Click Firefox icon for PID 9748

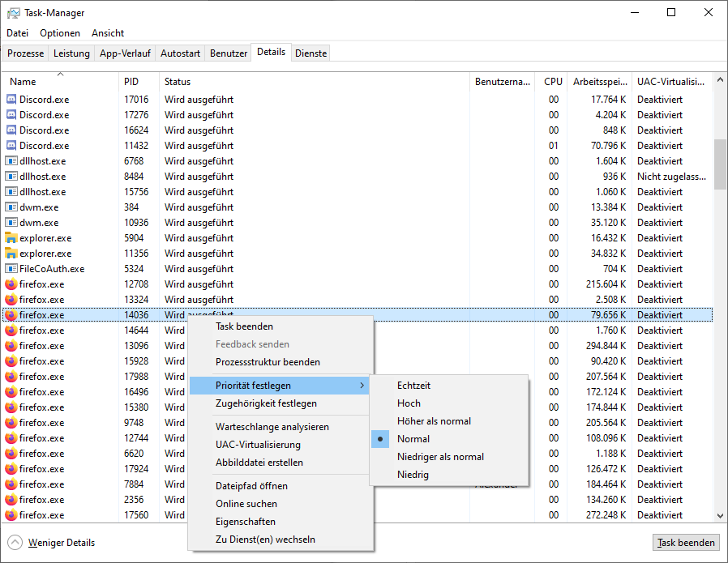coord(11,423)
